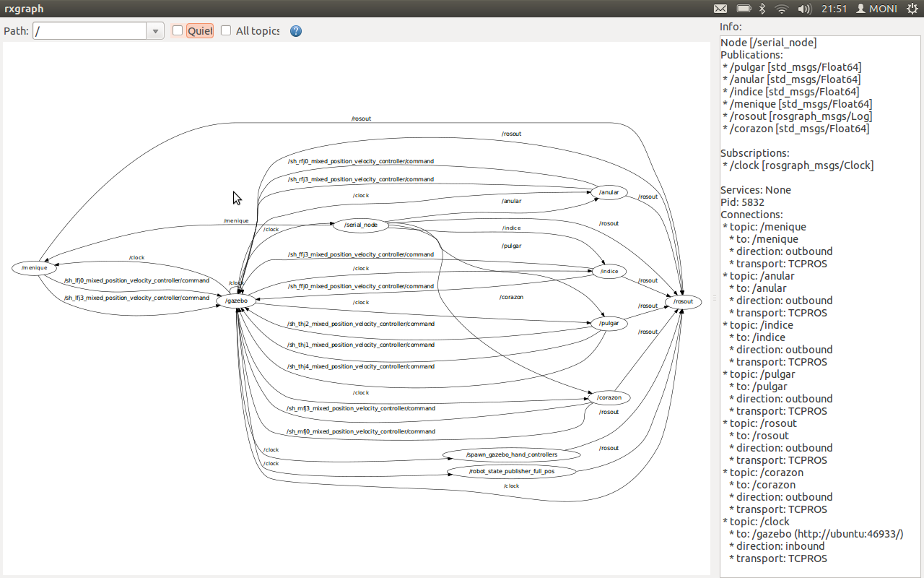Select the /menique node
The width and height of the screenshot is (924, 578).
(x=34, y=268)
